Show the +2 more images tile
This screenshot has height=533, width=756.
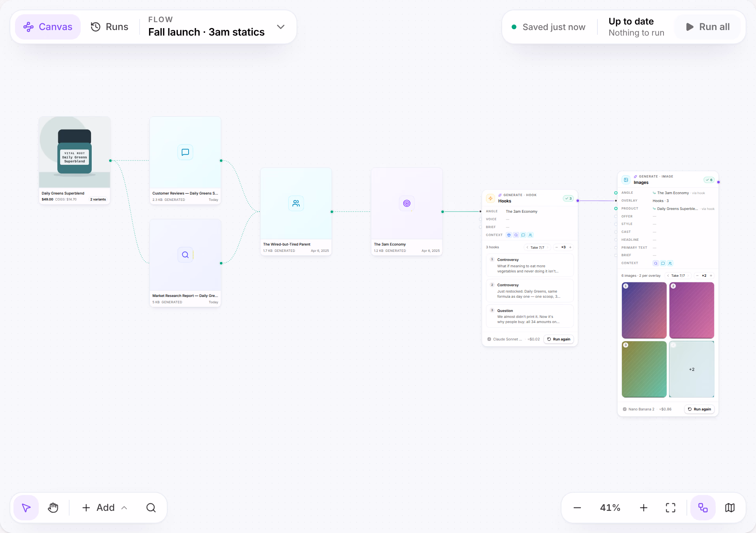pos(692,369)
